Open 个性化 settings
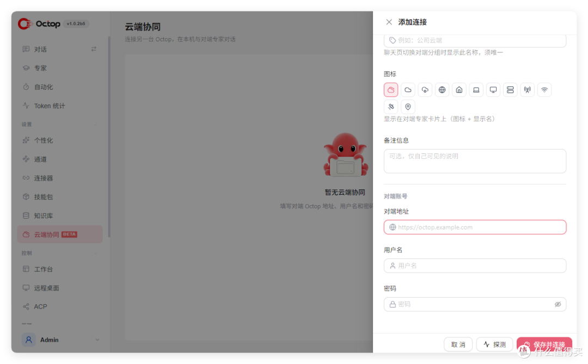 coord(60,140)
